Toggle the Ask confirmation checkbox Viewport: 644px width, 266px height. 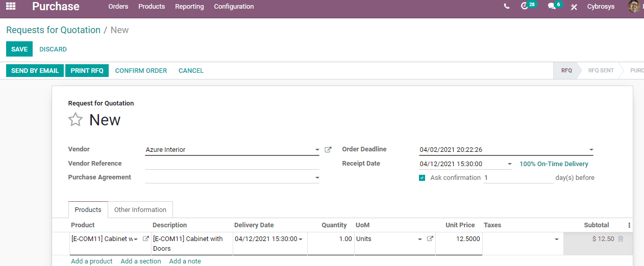click(x=422, y=178)
